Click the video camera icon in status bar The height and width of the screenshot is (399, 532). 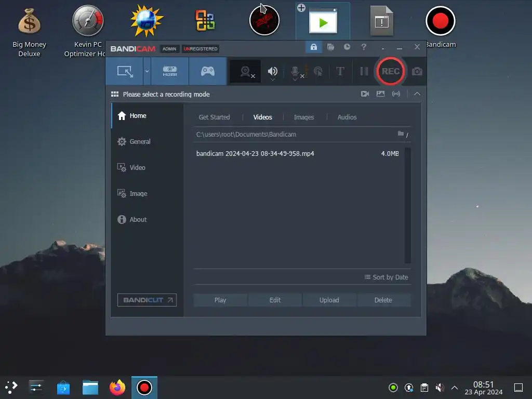365,94
